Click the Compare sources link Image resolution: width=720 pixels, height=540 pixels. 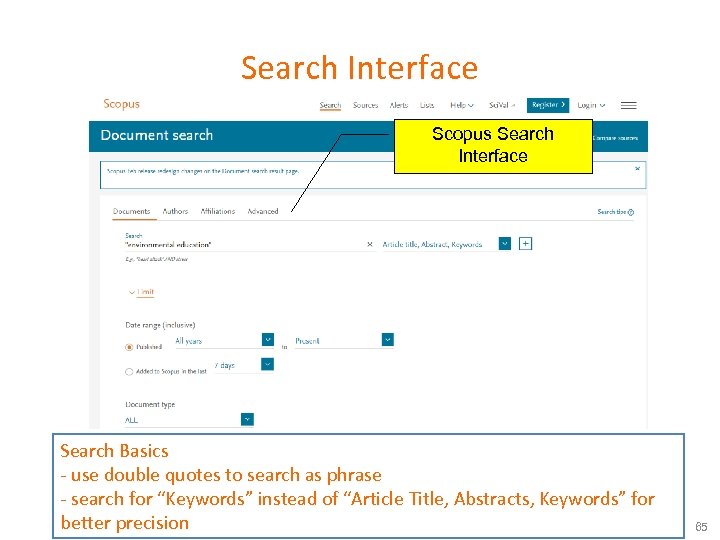(615, 138)
